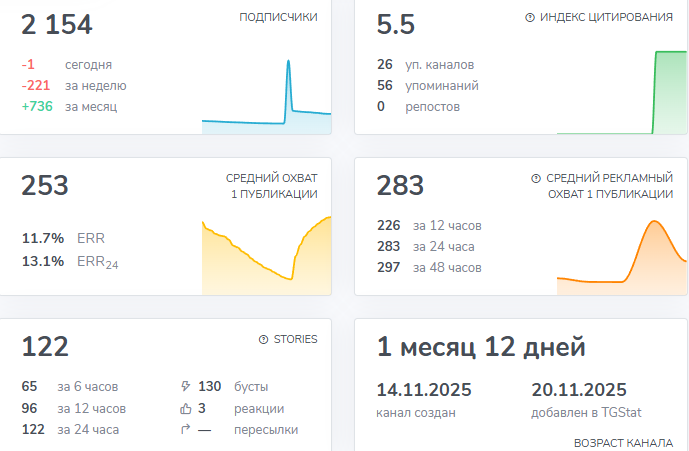This screenshot has width=689, height=451.
Task: Click the subscriber count 2 154
Action: click(x=57, y=25)
